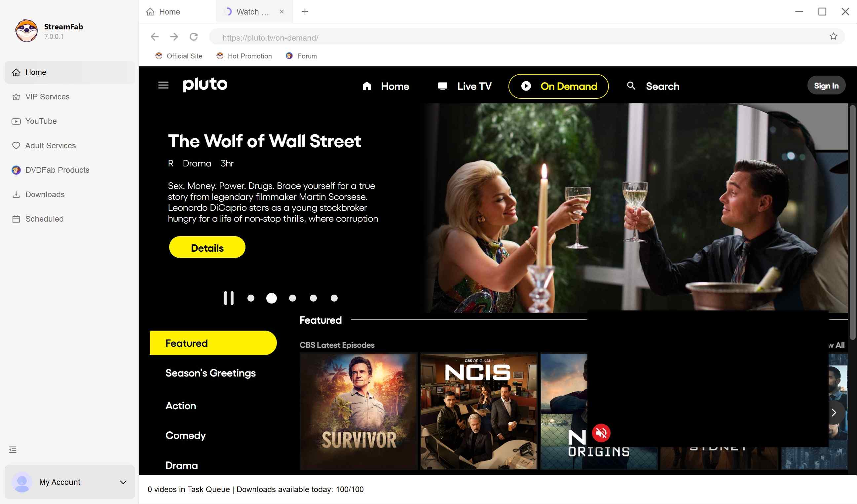Viewport: 857px width, 504px height.
Task: Open DVDFab Products
Action: (x=57, y=170)
